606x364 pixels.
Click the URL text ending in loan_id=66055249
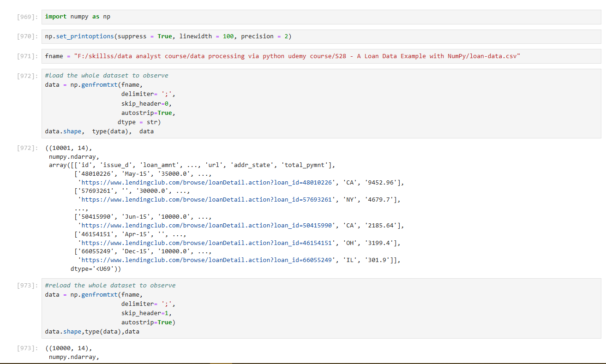click(207, 260)
